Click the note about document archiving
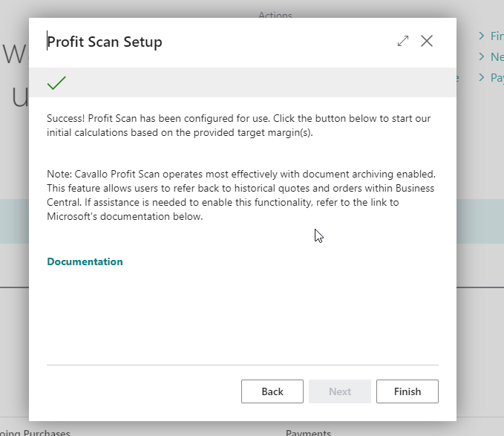Image resolution: width=504 pixels, height=436 pixels. coord(240,195)
